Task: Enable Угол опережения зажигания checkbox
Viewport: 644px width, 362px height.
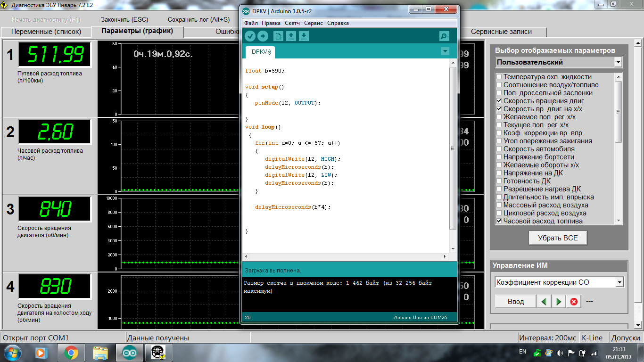Action: pos(499,141)
